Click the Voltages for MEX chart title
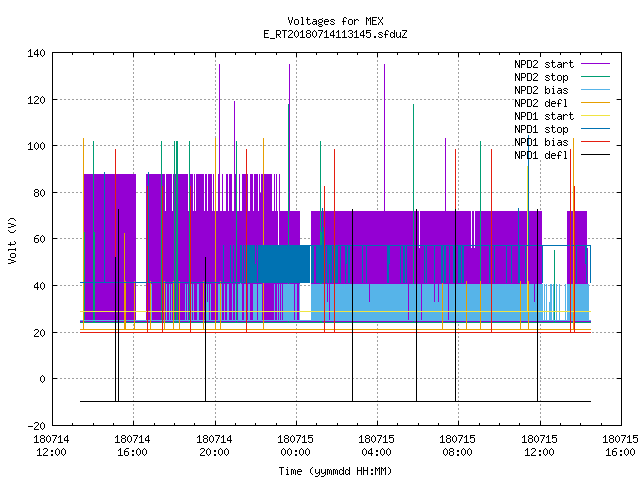Viewport: 640px width, 480px height. pyautogui.click(x=335, y=21)
